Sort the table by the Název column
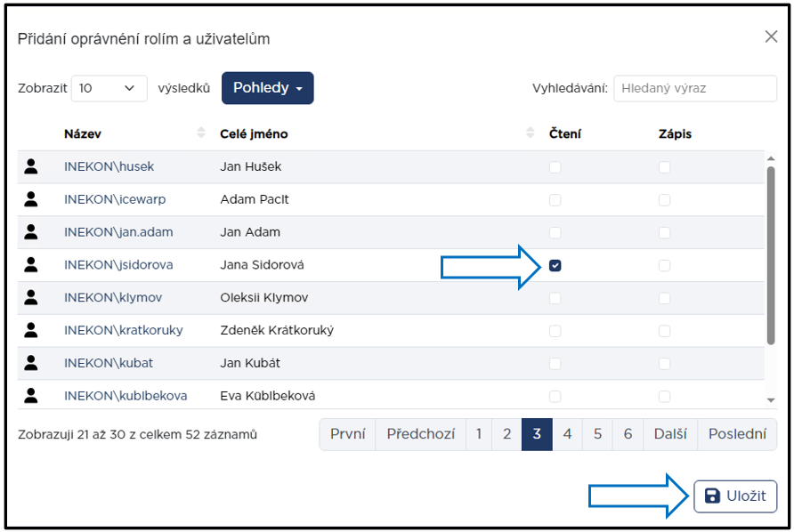 (201, 133)
